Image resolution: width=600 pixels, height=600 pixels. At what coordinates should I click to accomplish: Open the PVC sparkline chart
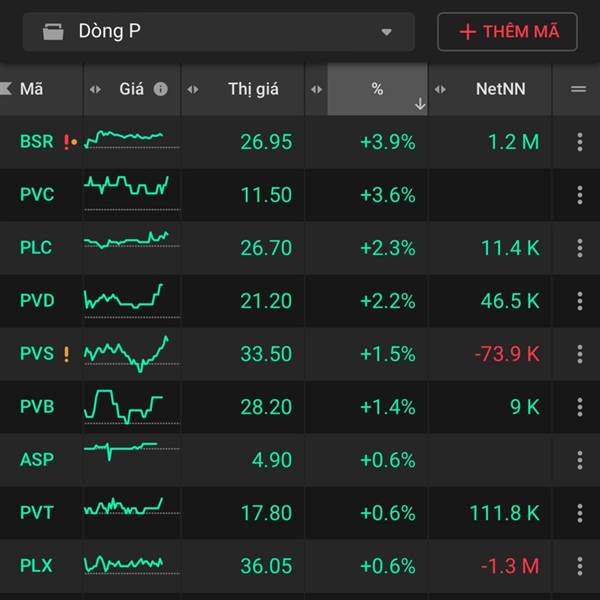(x=131, y=193)
